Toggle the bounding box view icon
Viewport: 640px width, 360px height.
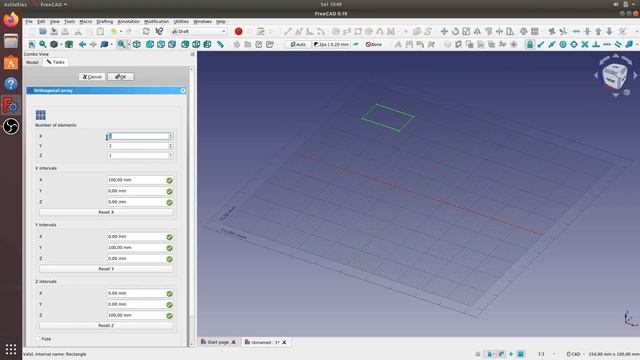pyautogui.click(x=69, y=44)
